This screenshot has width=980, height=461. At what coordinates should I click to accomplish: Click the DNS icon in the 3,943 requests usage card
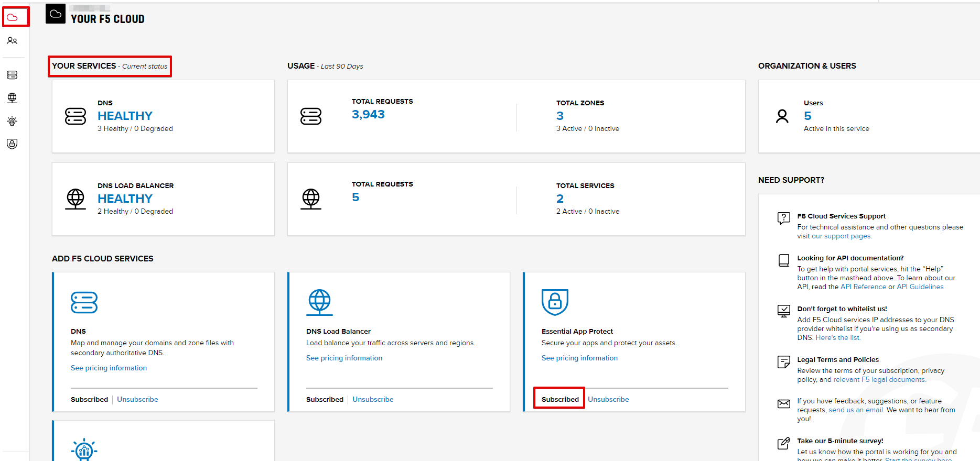pyautogui.click(x=311, y=116)
